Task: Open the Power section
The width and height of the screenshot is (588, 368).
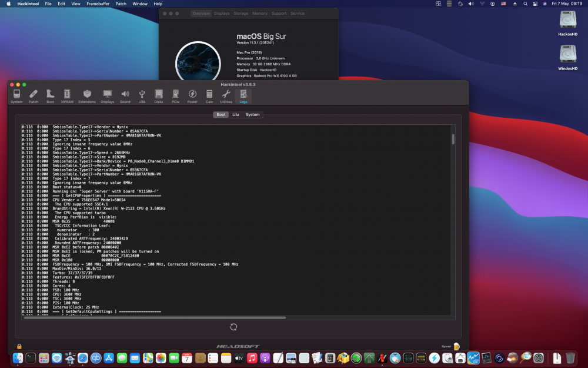Action: pos(192,96)
